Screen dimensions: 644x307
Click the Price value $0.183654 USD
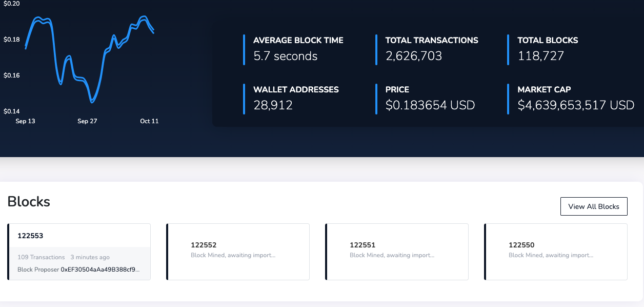pos(430,106)
